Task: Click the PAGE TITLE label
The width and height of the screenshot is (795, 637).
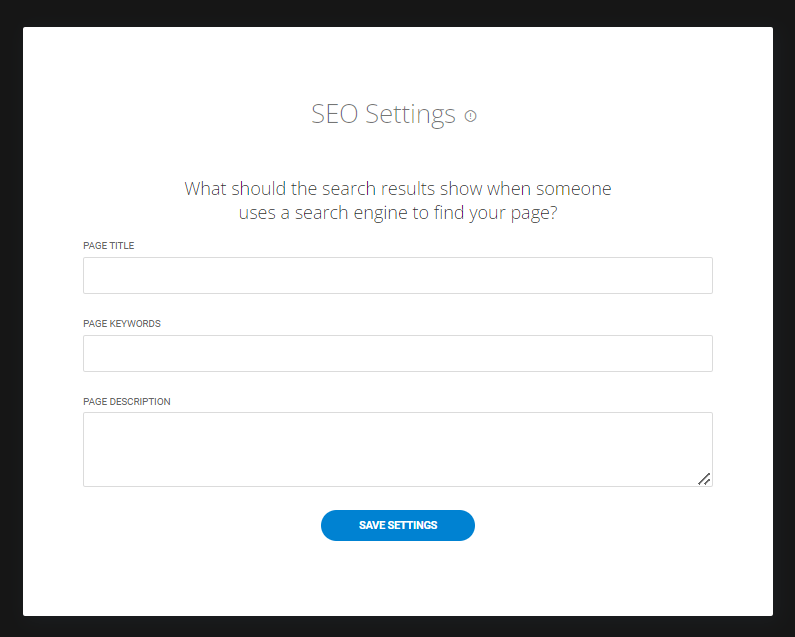Action: [x=109, y=245]
